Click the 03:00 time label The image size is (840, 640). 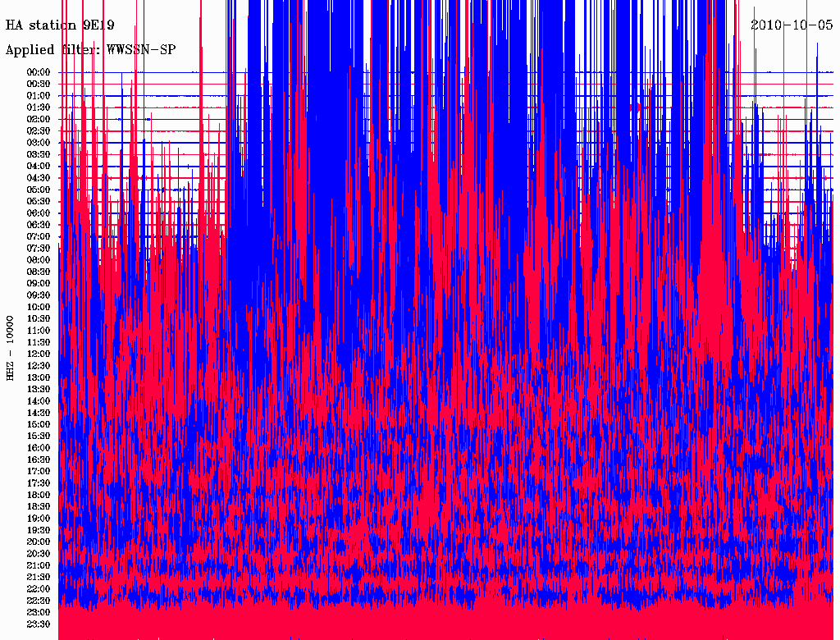tap(39, 143)
